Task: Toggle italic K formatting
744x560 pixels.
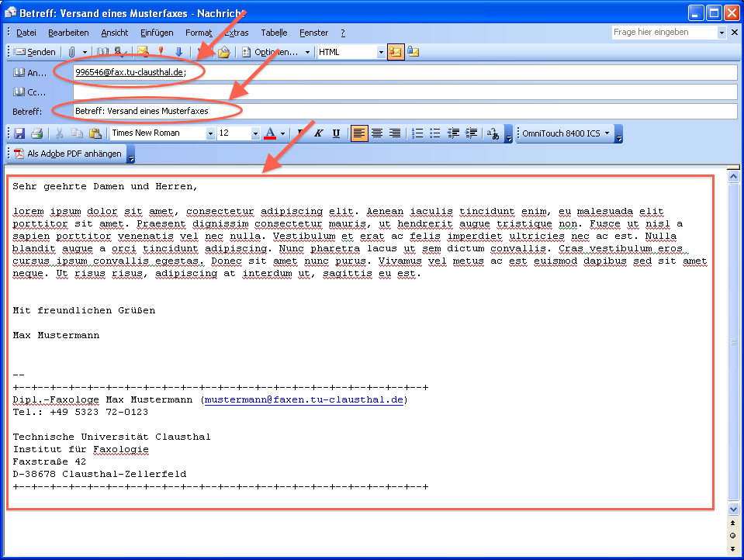Action: 318,133
